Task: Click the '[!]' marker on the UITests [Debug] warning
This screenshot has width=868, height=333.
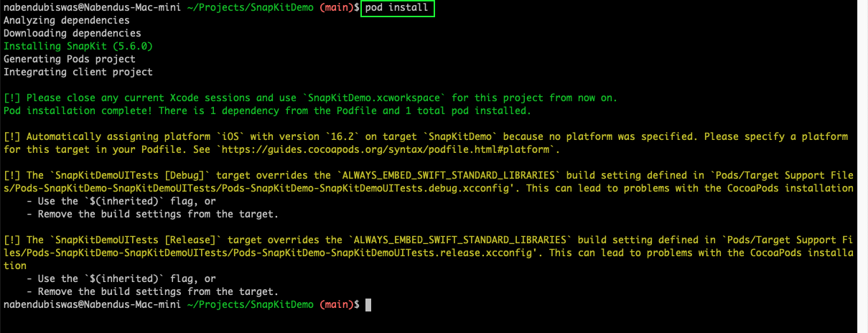Action: coord(11,175)
